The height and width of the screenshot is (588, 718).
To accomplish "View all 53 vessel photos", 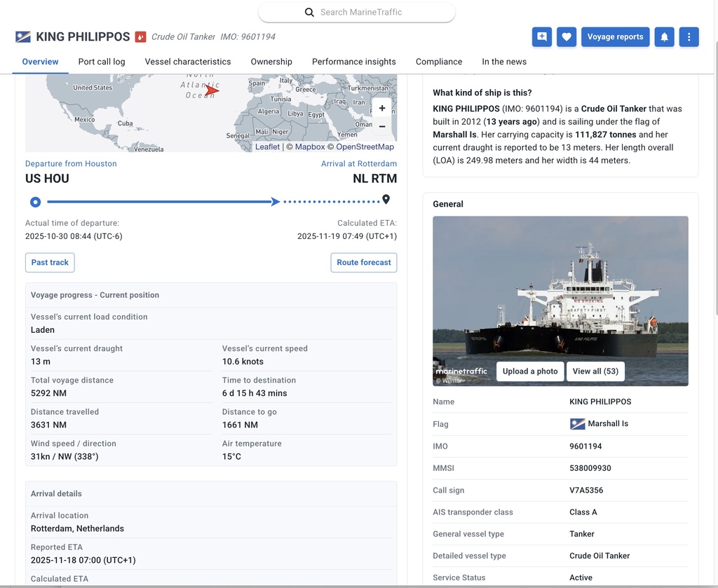I will click(595, 371).
